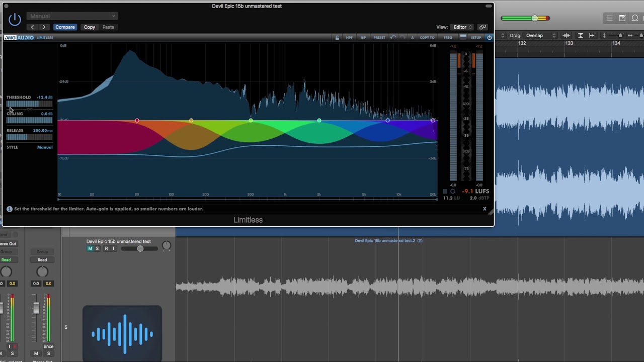Screen dimensions: 644x362
Task: Click the RELEASE slider bar
Action: [x=29, y=137]
